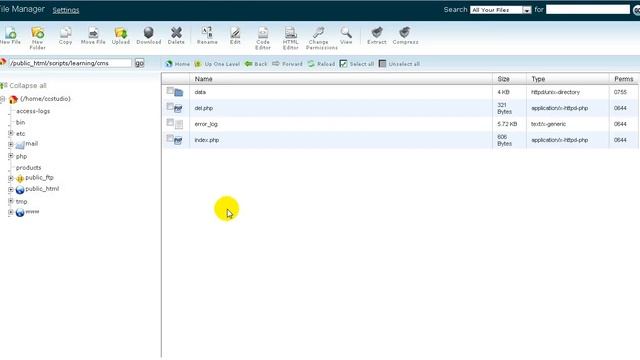This screenshot has width=640, height=360.
Task: Click the New Folder toolbar icon
Action: [x=38, y=38]
